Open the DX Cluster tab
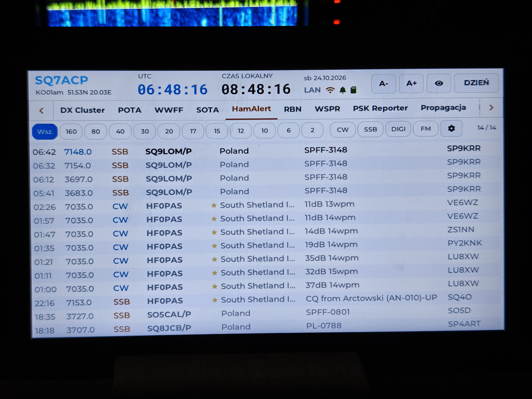This screenshot has width=532, height=399. point(82,110)
